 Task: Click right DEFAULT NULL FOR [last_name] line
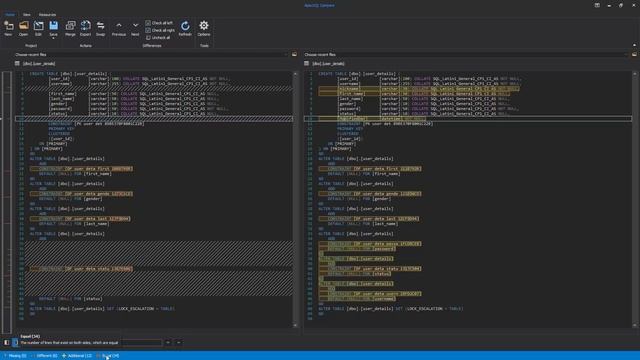click(x=362, y=224)
